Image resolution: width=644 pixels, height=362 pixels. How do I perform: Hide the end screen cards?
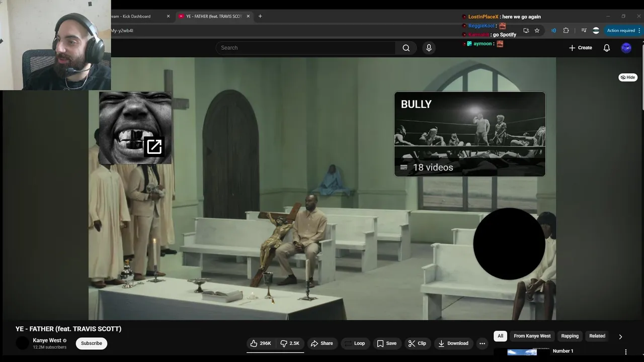coord(628,77)
